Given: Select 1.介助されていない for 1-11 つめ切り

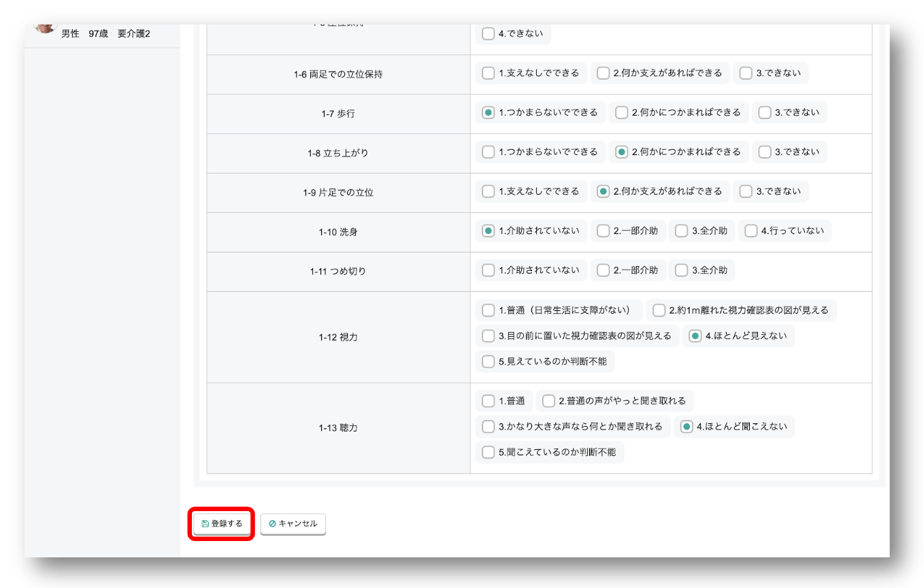Looking at the screenshot, I should 488,270.
